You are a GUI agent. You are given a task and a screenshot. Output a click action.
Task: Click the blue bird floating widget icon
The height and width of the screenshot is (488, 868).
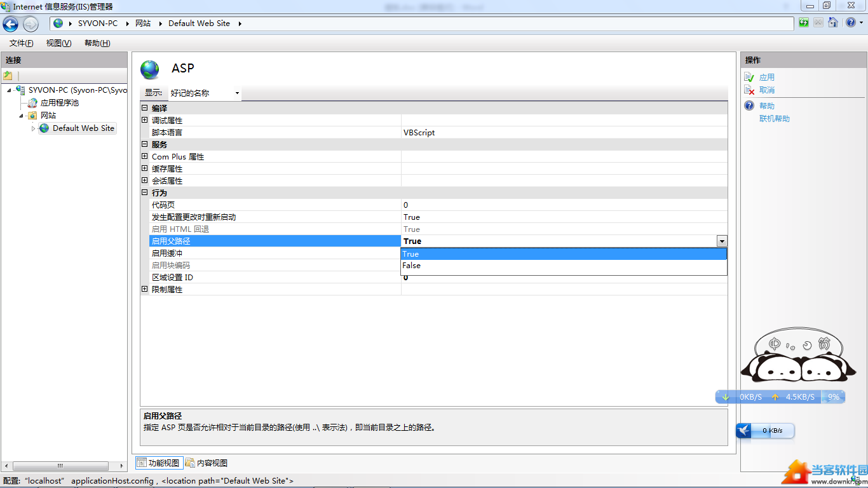tap(744, 431)
